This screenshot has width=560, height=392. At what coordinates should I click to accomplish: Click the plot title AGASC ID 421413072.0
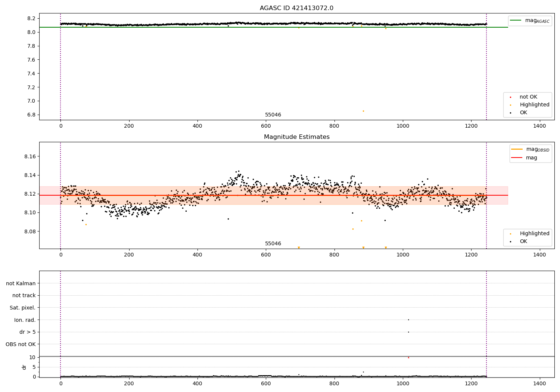pyautogui.click(x=296, y=8)
